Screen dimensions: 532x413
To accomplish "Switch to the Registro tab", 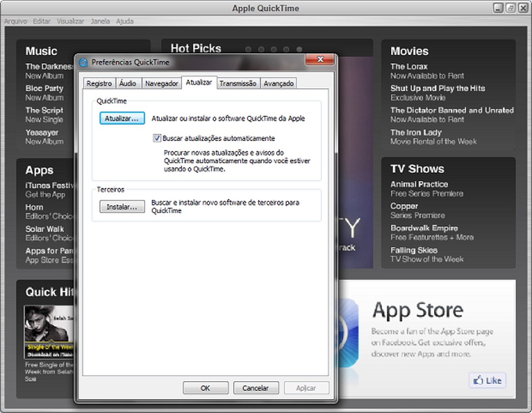I will (x=98, y=83).
